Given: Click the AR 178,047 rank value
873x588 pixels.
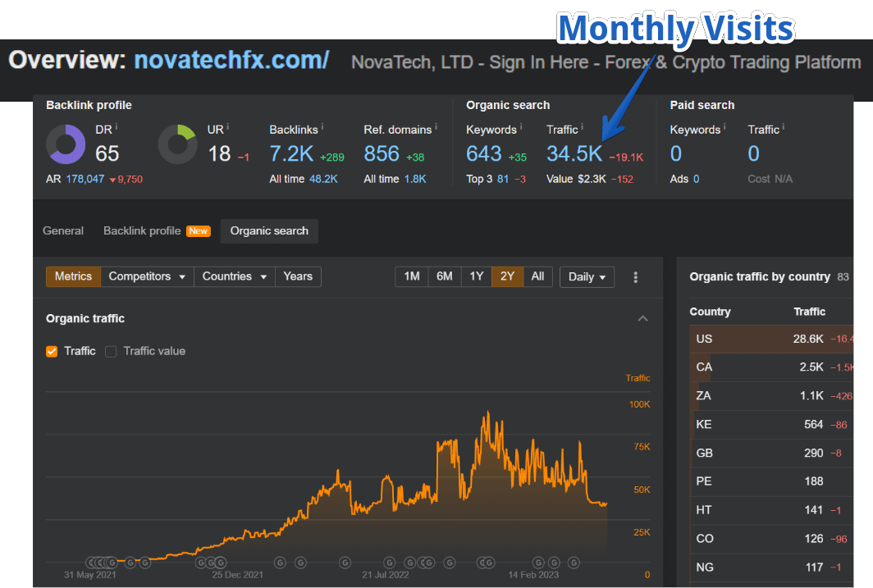Looking at the screenshot, I should click(x=85, y=179).
